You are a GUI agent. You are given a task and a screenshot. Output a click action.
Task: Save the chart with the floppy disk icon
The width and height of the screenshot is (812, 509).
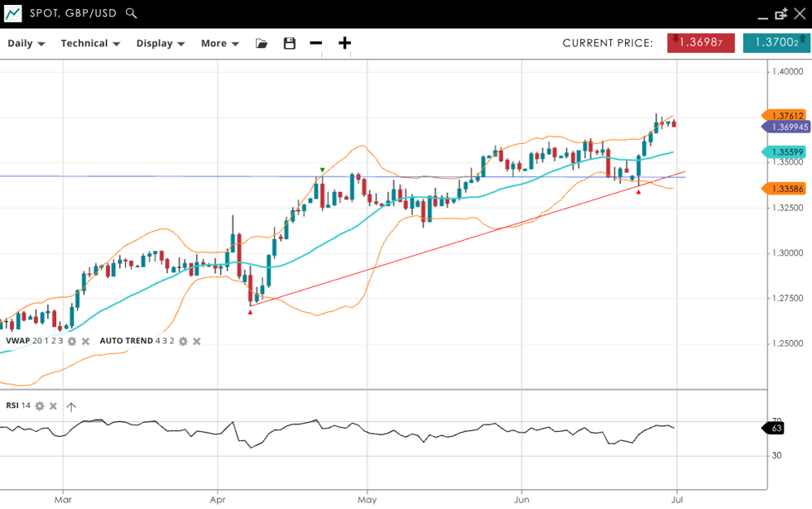tap(289, 43)
